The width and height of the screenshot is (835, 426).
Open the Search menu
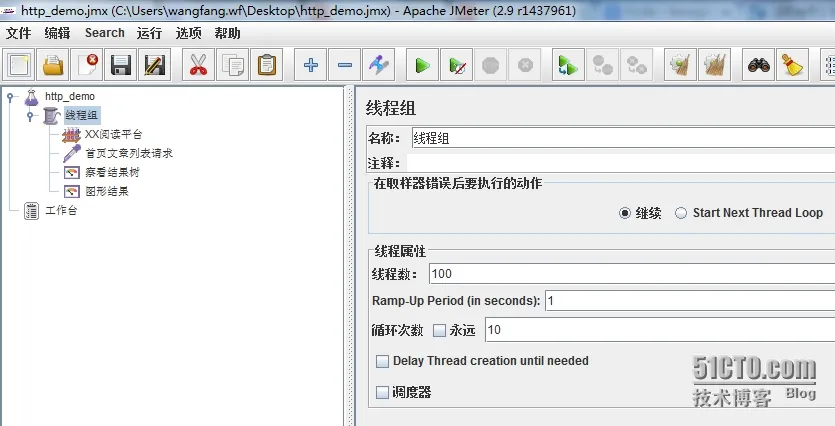tap(104, 33)
